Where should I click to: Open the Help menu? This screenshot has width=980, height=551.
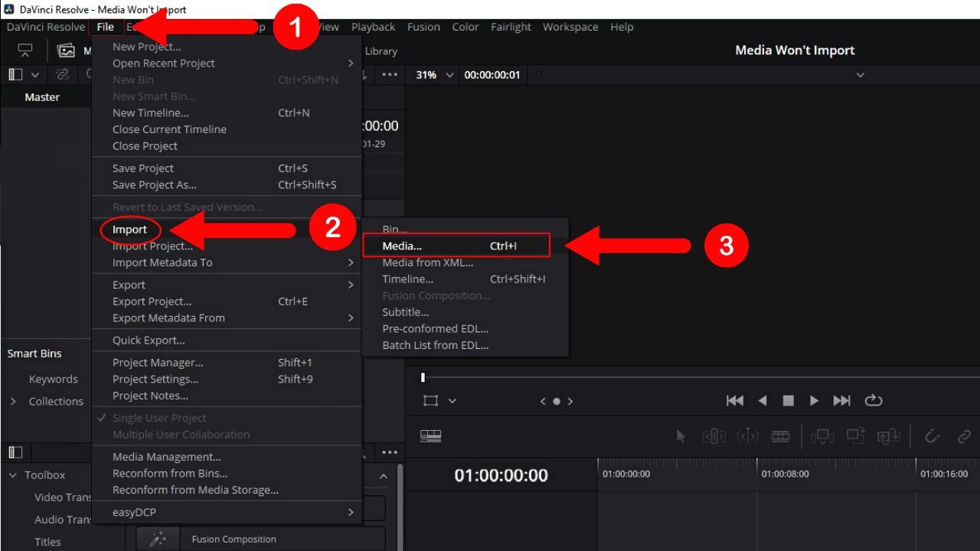(x=622, y=27)
